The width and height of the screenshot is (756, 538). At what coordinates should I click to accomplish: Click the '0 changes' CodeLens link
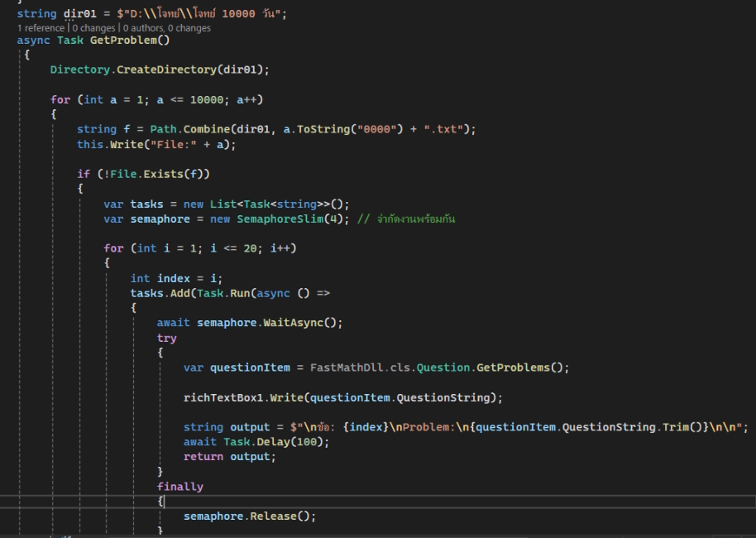click(x=94, y=28)
